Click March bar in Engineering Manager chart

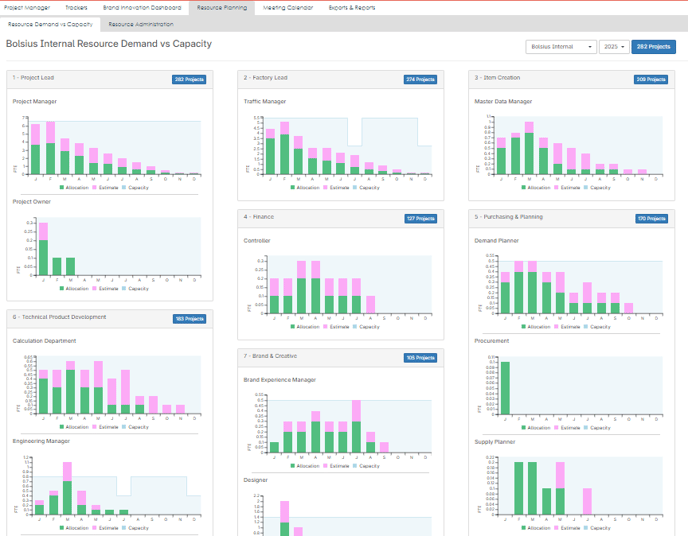[67, 488]
